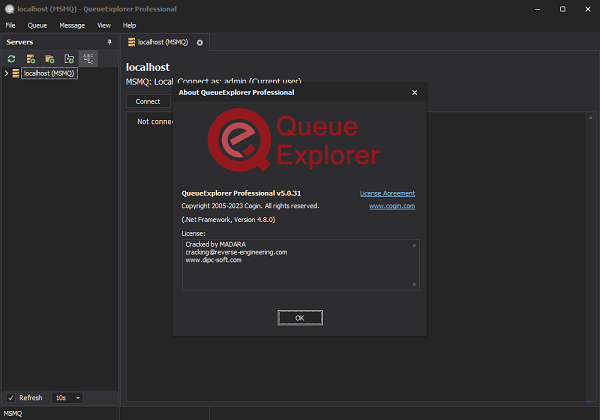Open the Queue menu

tap(37, 25)
